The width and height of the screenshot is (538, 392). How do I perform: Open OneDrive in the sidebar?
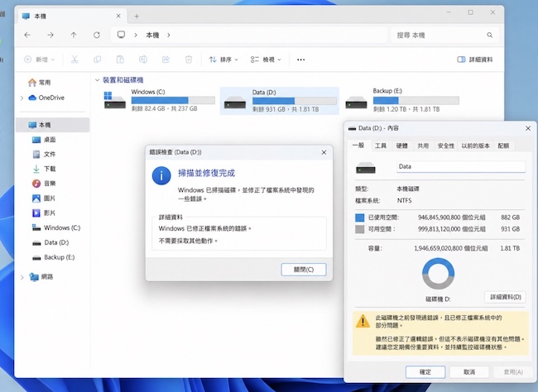click(x=46, y=98)
